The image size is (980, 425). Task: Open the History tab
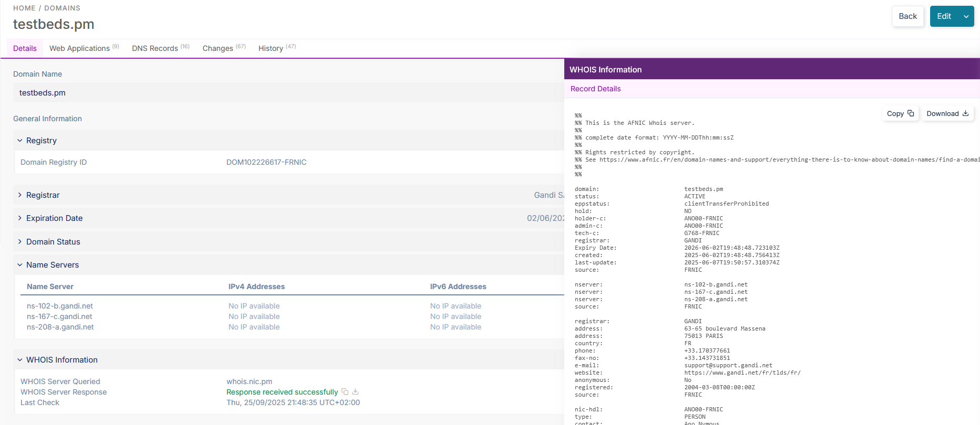[277, 48]
